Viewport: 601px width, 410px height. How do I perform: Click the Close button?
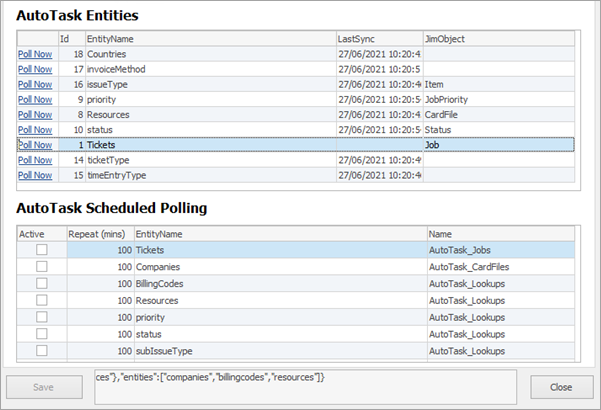pyautogui.click(x=562, y=387)
